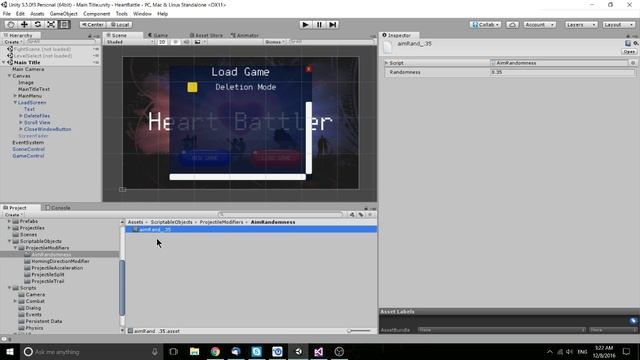Image resolution: width=640 pixels, height=360 pixels.
Task: Adjust the project icon size slider
Action: coord(359,331)
